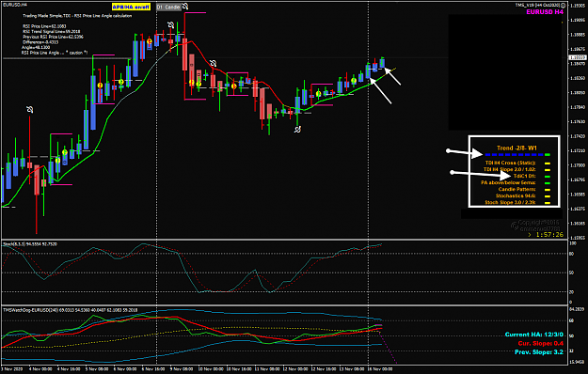
Task: Click the gray D1 Candle button
Action: 168,8
